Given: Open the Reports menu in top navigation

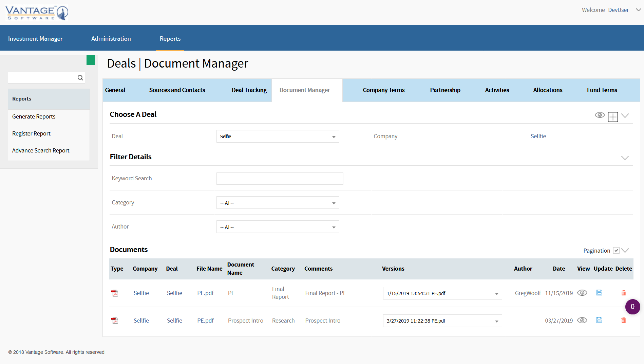Looking at the screenshot, I should tap(170, 39).
